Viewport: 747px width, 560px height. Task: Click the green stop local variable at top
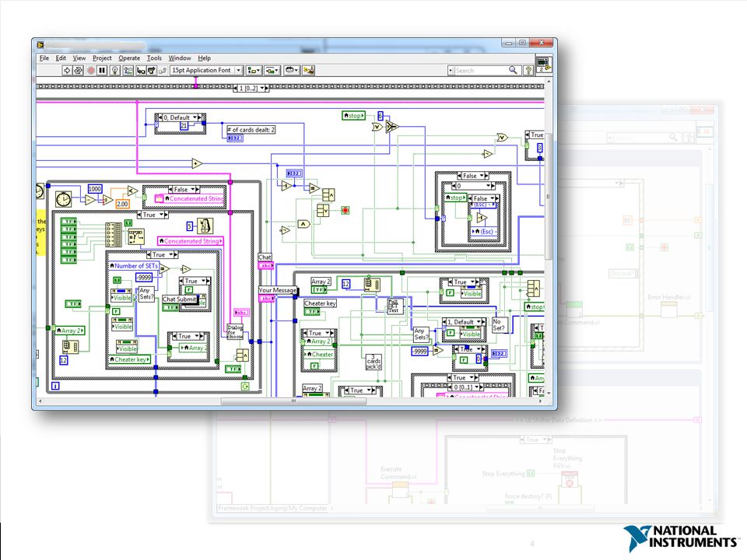pos(353,115)
